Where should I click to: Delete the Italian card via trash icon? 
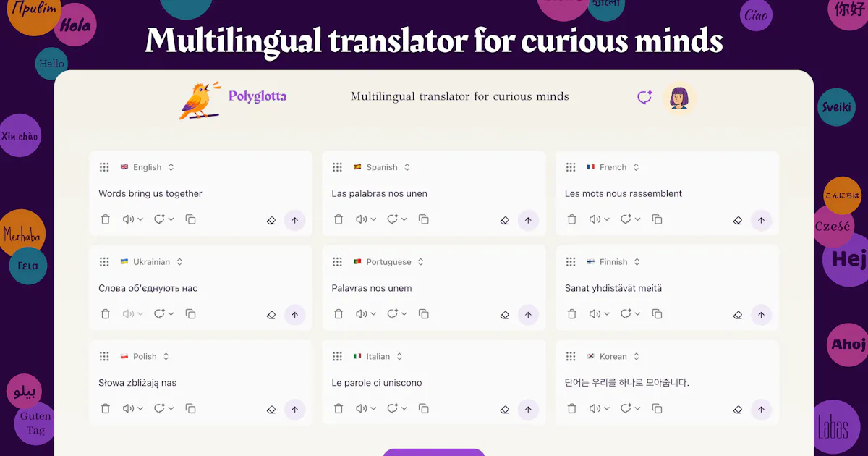tap(339, 409)
